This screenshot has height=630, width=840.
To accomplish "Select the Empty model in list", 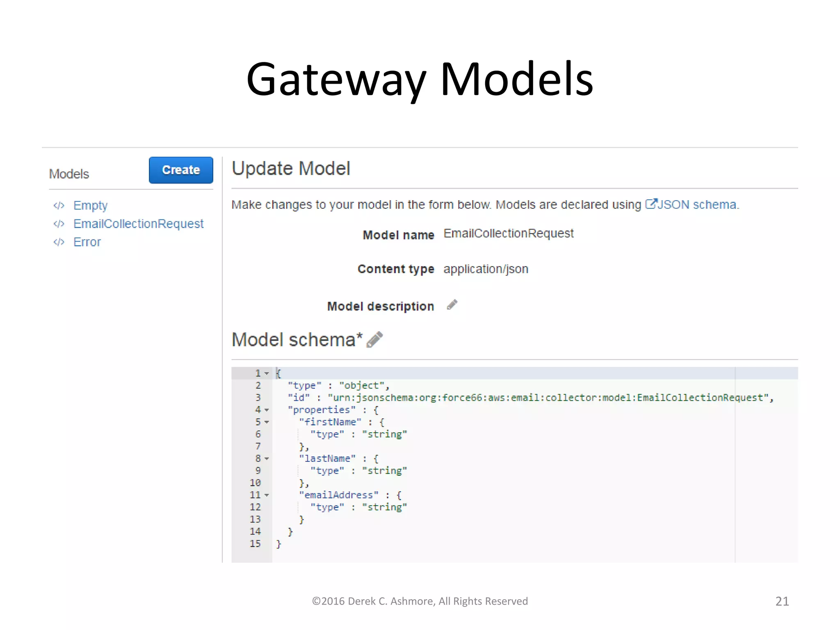I will [90, 205].
